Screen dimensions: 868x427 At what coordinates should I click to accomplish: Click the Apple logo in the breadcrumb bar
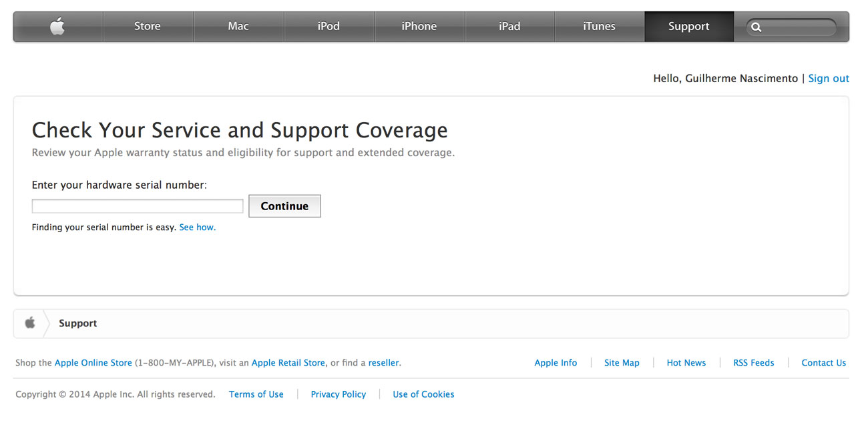point(30,323)
